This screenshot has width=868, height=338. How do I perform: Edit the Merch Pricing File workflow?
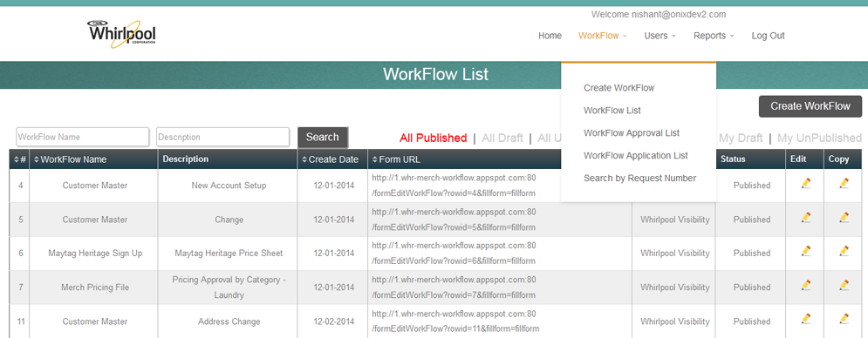806,285
